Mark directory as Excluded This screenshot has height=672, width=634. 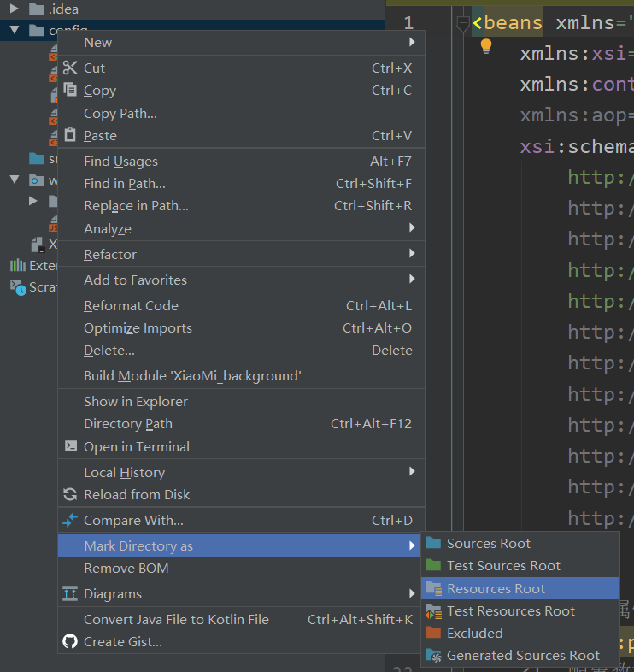pyautogui.click(x=520, y=633)
